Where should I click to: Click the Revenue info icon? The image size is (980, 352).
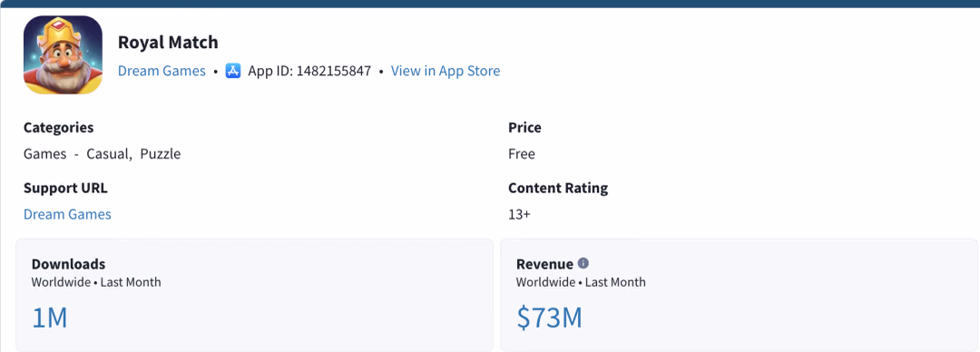[x=583, y=263]
